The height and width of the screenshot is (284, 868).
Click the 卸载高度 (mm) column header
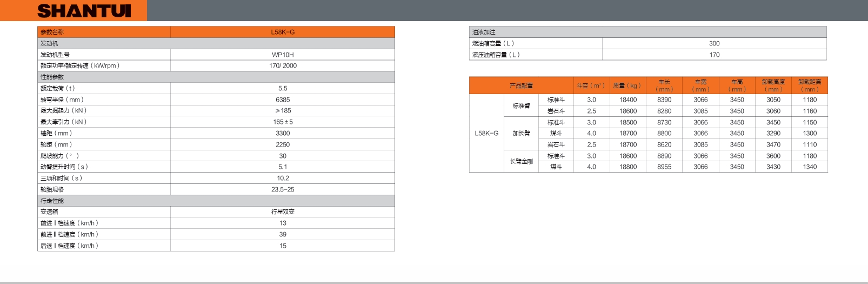coord(773,85)
